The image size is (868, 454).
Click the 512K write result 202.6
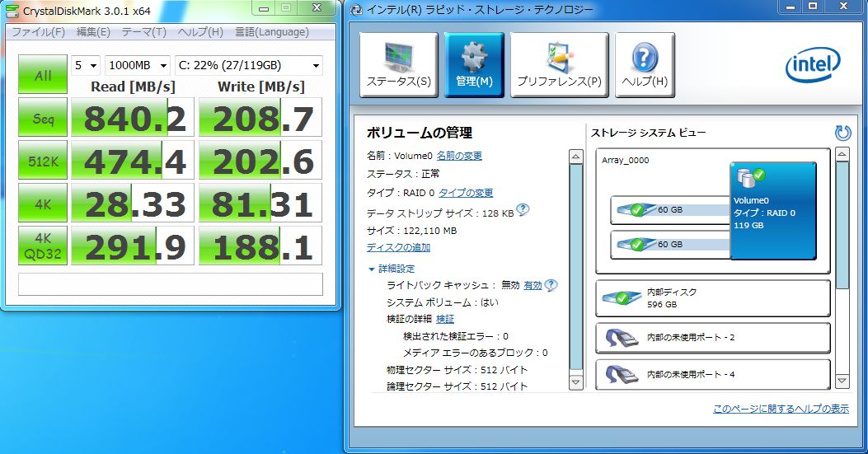(x=260, y=160)
